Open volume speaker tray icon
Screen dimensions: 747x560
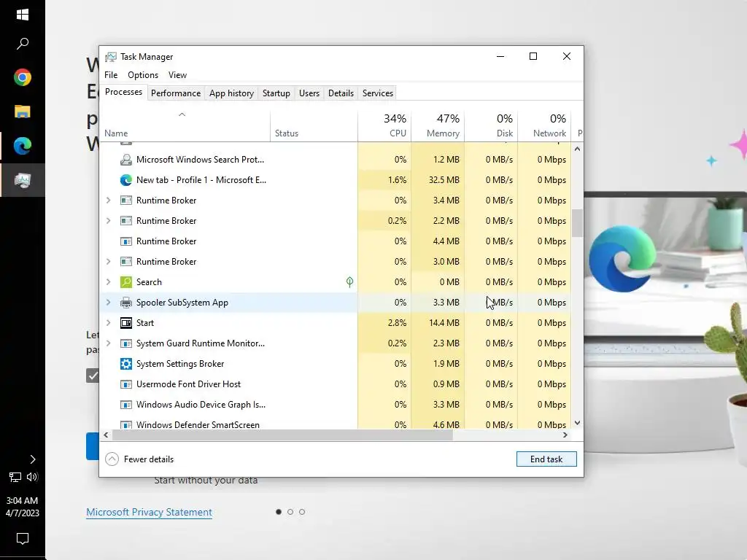coord(32,477)
